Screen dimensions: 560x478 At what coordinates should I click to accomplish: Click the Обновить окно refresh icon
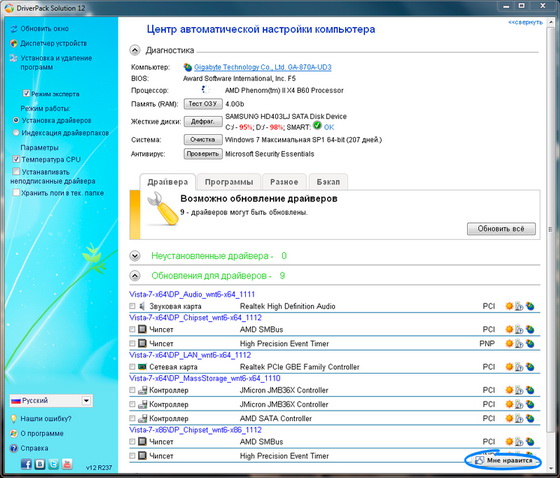click(14, 29)
